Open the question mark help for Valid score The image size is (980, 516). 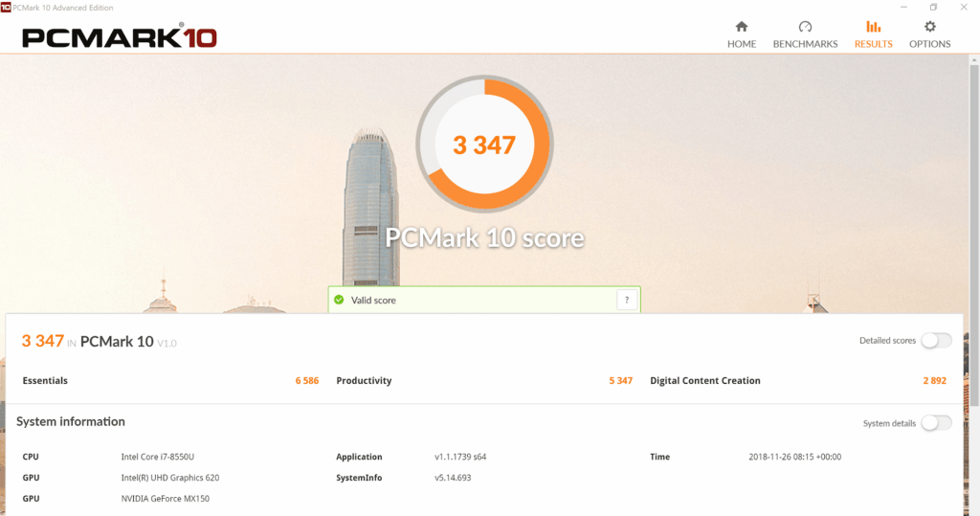tap(626, 300)
